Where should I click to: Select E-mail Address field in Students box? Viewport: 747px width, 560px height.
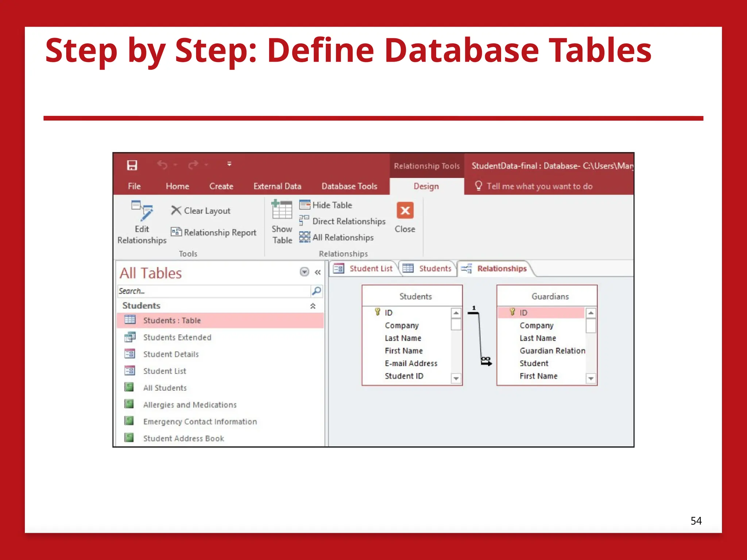(x=411, y=363)
